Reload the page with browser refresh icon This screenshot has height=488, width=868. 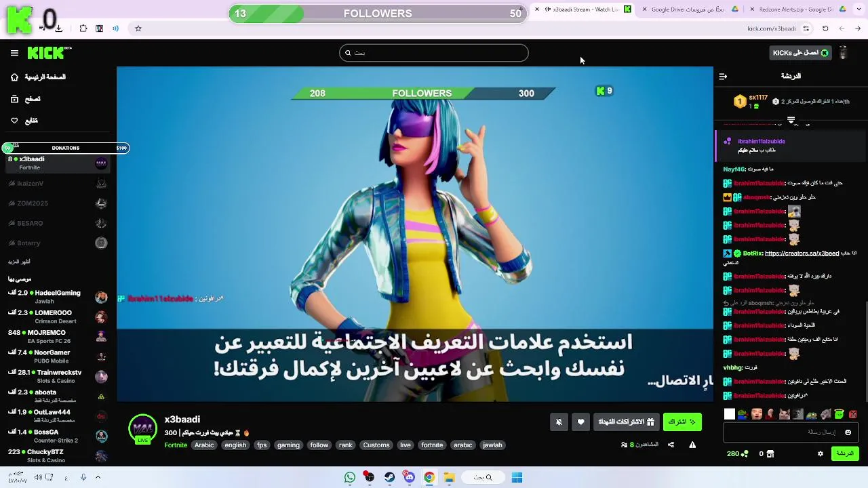tap(825, 28)
